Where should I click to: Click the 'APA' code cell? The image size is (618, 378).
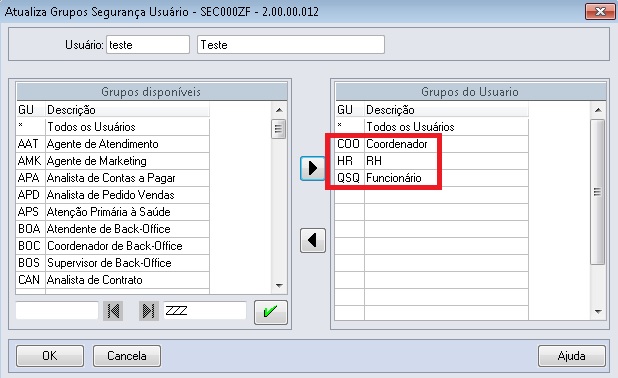coord(31,178)
